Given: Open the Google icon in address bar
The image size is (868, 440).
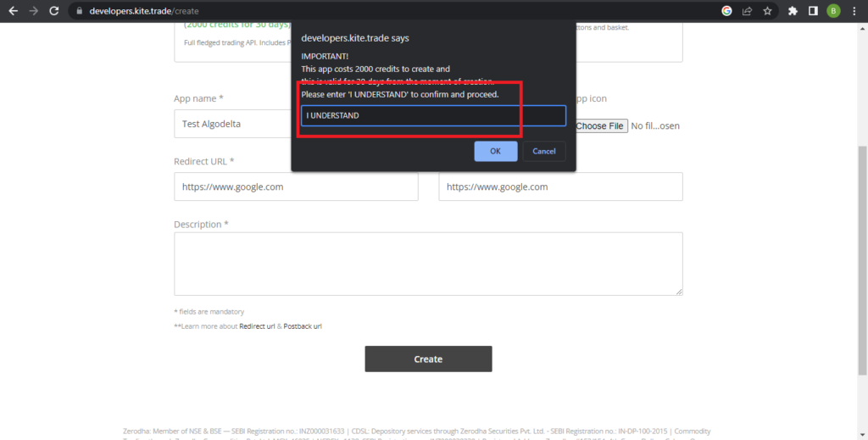Looking at the screenshot, I should [x=726, y=11].
